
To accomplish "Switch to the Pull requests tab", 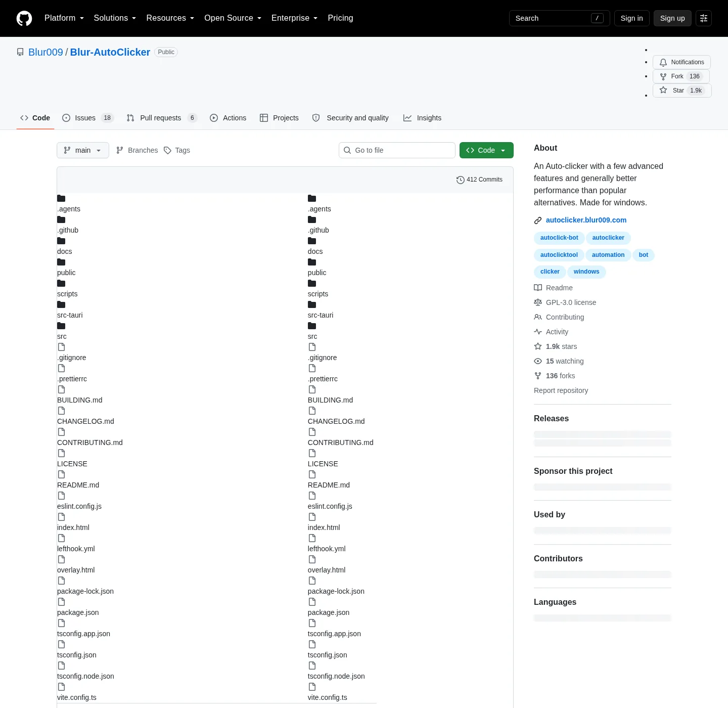I will coord(162,118).
